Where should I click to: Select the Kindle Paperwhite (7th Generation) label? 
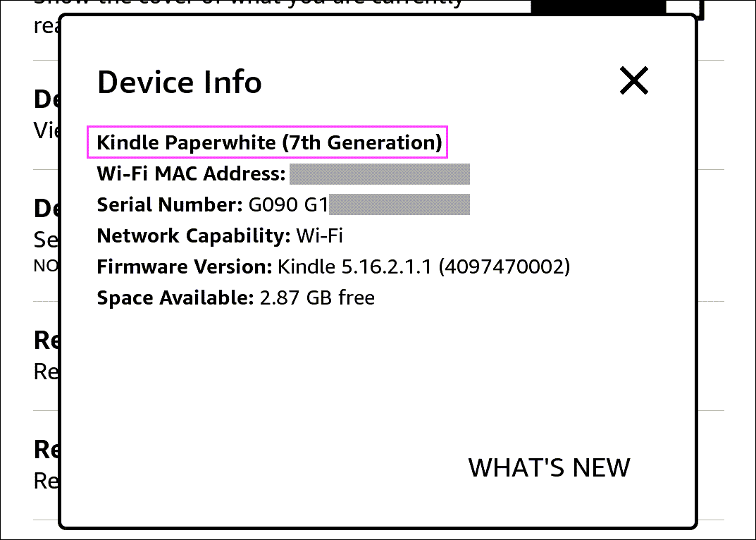tap(268, 142)
